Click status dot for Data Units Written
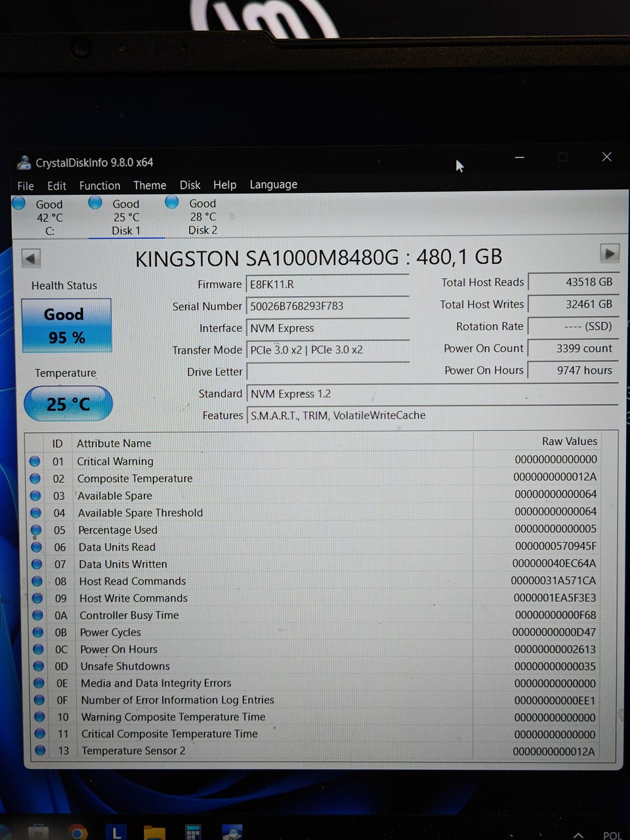This screenshot has height=840, width=630. pos(37,564)
